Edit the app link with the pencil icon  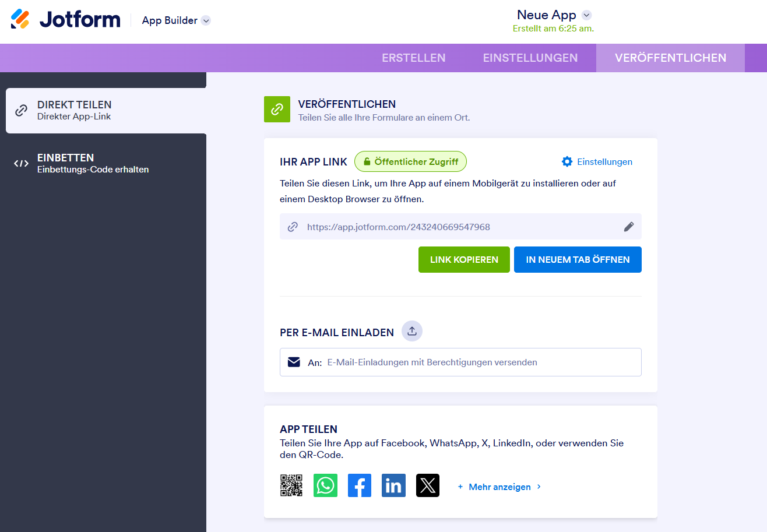(629, 227)
